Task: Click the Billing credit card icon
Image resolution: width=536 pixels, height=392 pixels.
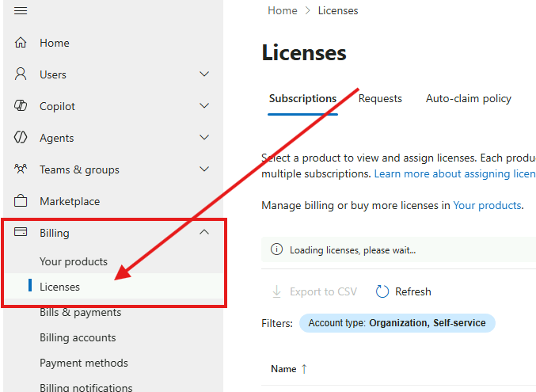Action: coord(21,232)
